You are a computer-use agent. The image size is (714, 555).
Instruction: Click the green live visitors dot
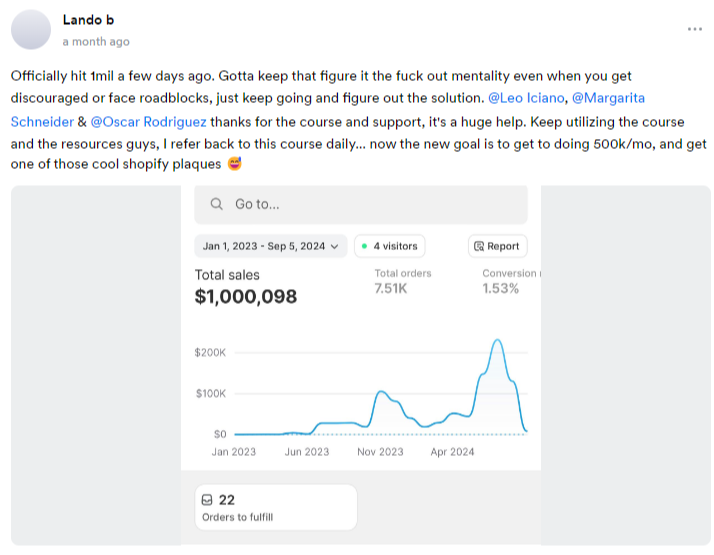point(364,246)
